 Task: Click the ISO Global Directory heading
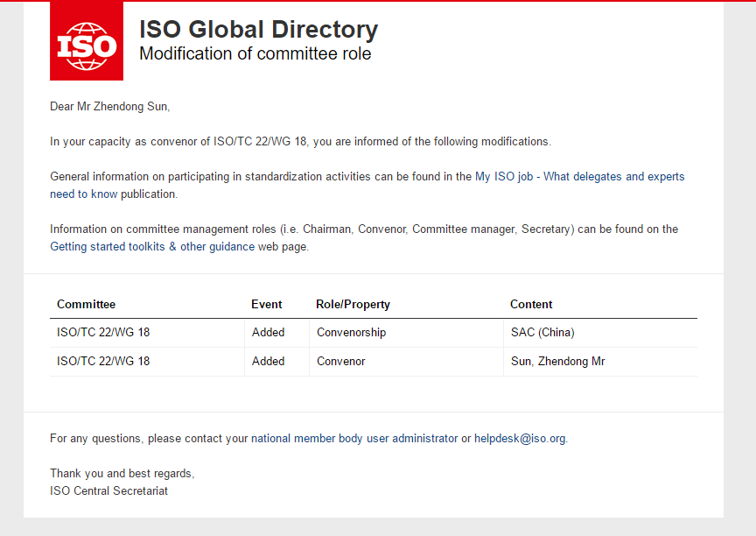258,29
